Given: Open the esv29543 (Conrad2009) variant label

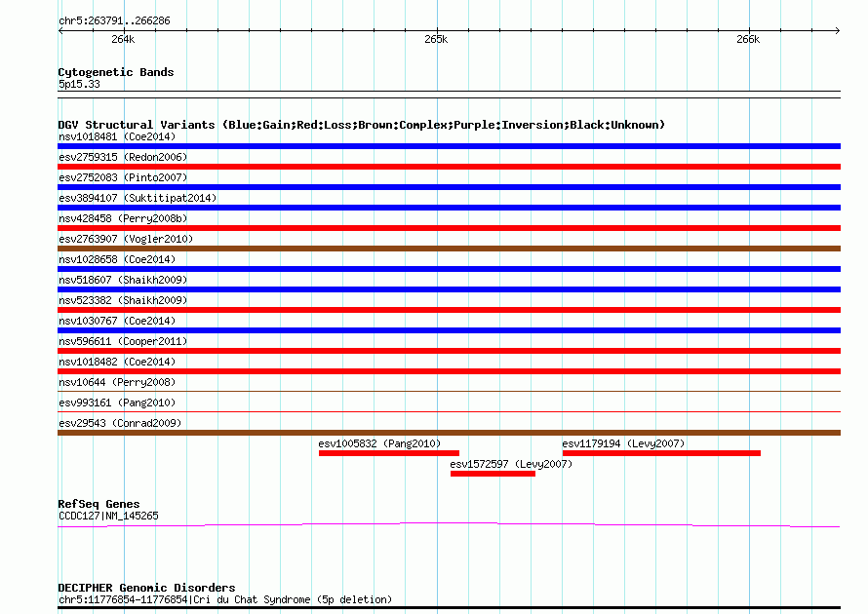Looking at the screenshot, I should [x=120, y=423].
